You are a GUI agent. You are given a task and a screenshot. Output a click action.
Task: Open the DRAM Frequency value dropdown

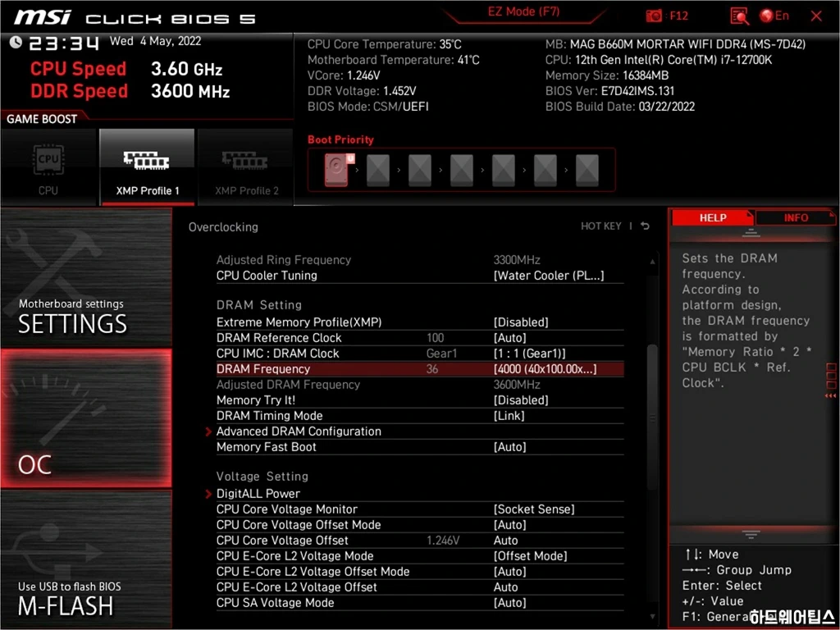pyautogui.click(x=545, y=369)
